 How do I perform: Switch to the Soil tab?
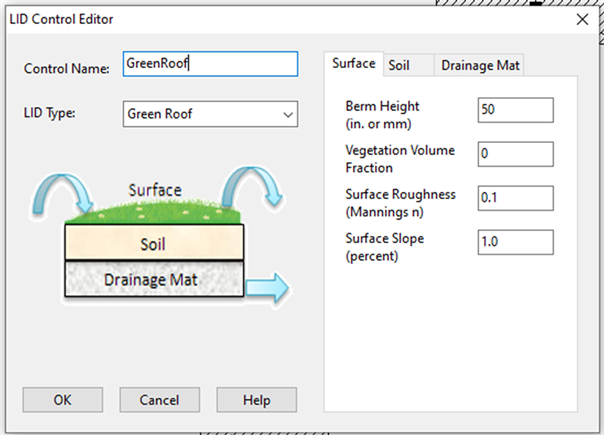(x=399, y=65)
